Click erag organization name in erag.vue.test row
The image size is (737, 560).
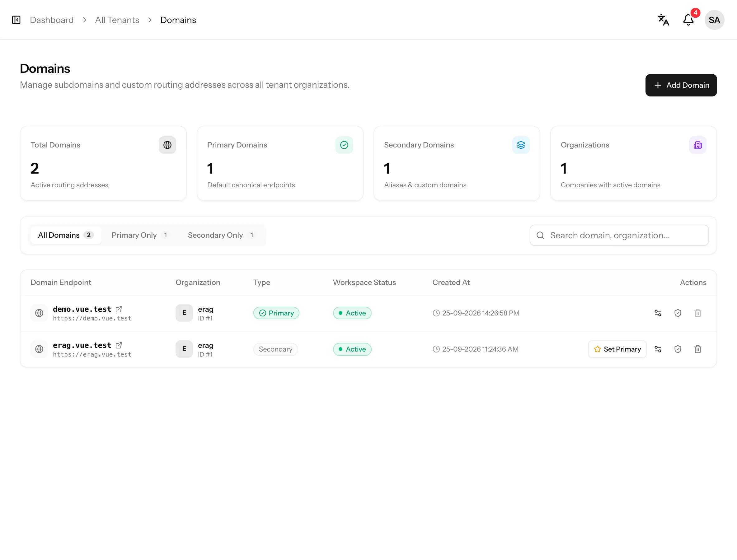pos(206,345)
